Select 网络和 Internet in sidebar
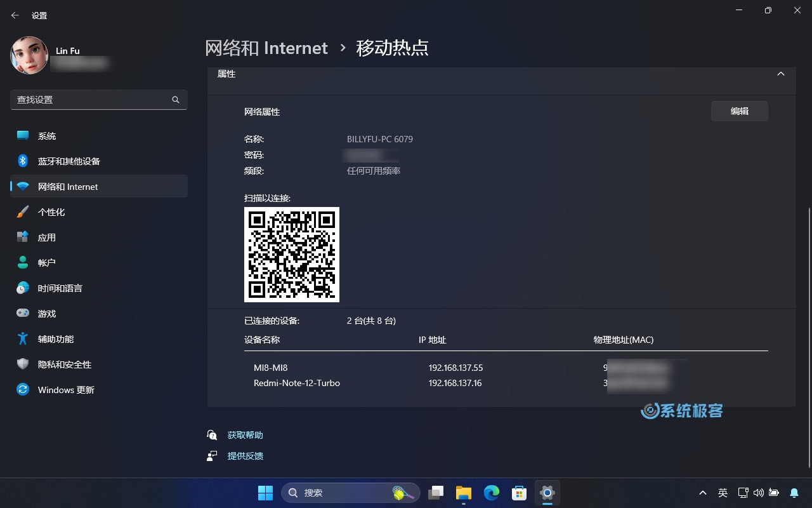Viewport: 812px width, 508px height. pos(99,187)
